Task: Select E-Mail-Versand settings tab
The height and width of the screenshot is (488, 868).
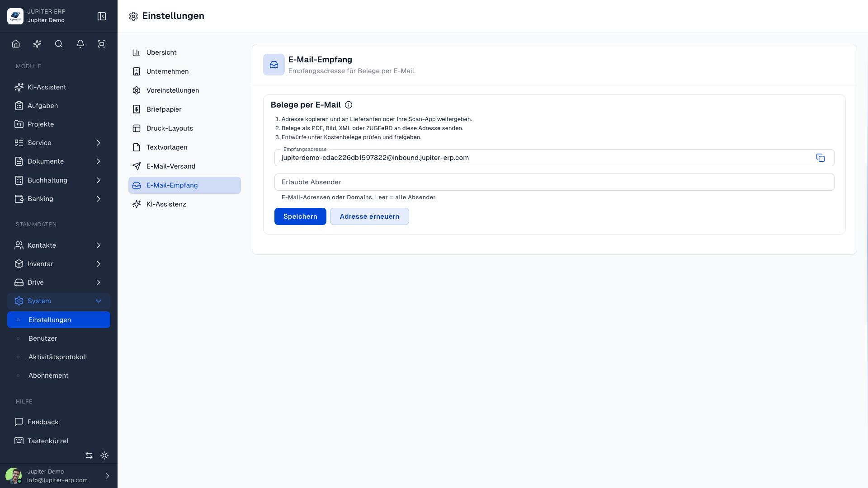Action: click(x=184, y=166)
